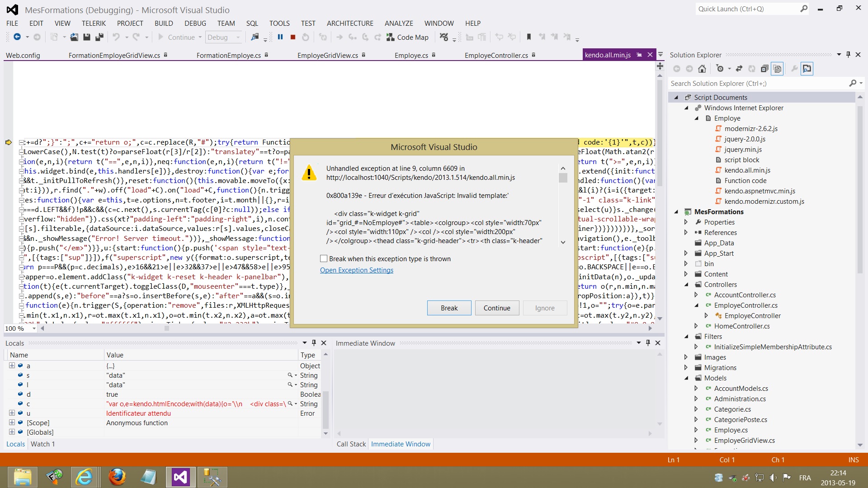Open Code Map from the toolbar

click(x=407, y=38)
